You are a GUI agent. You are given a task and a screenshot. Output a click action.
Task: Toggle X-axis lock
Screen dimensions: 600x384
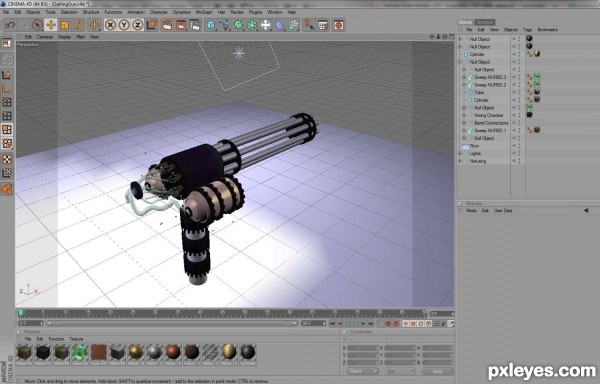tap(110, 25)
